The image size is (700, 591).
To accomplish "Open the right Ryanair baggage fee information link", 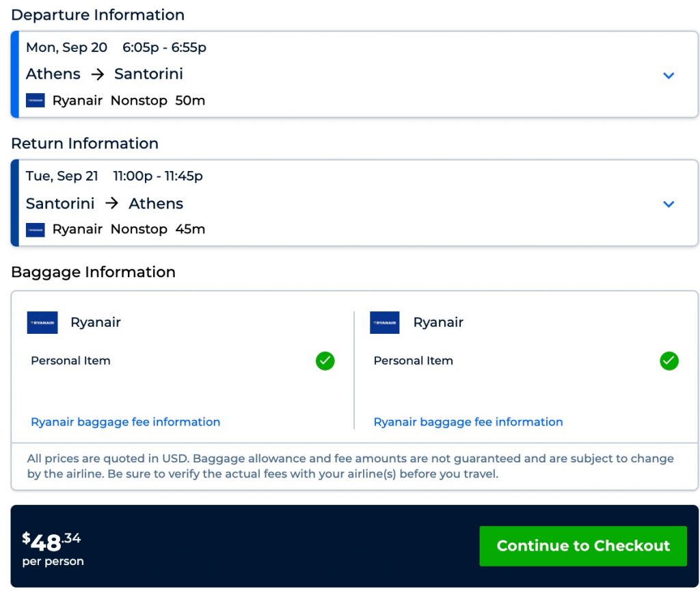I will 468,422.
